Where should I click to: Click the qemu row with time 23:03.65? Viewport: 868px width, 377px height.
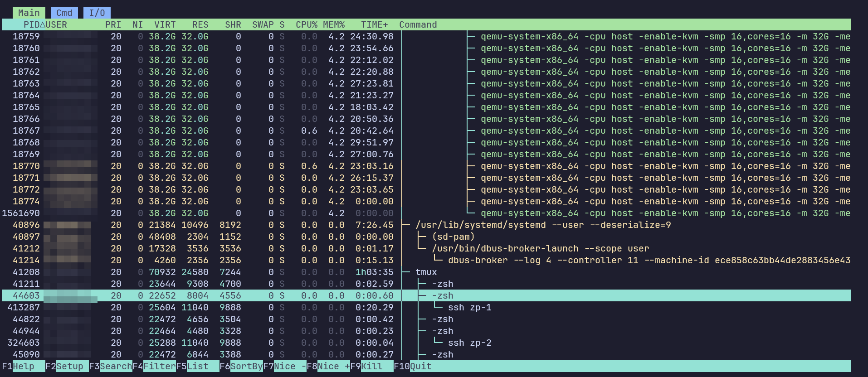pos(426,189)
